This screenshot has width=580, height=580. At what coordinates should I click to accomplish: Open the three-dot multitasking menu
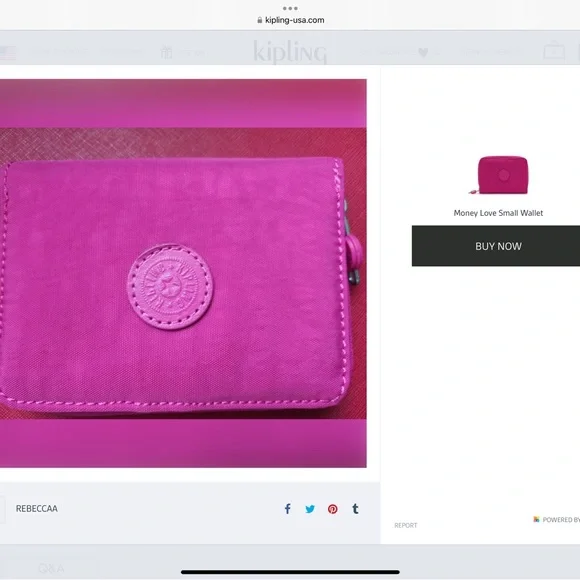290,8
